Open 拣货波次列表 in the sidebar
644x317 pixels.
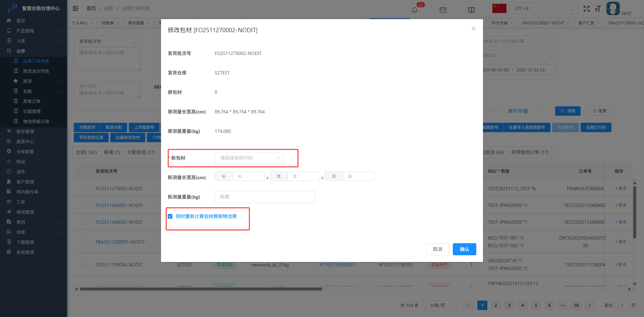point(36,71)
